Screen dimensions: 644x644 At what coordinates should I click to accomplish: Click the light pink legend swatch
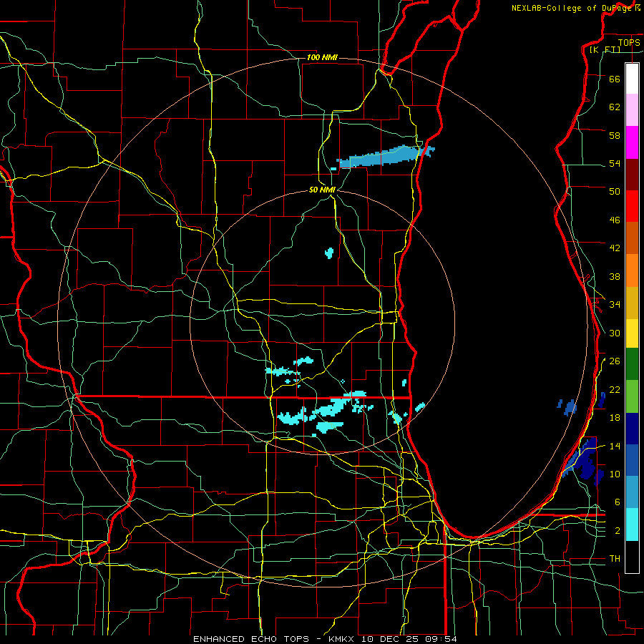click(632, 109)
